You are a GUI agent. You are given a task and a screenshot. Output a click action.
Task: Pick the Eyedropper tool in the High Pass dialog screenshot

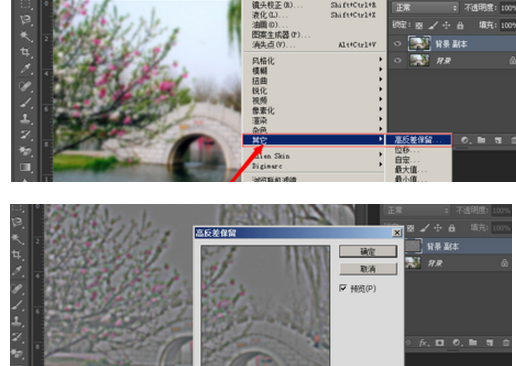[x=17, y=271]
